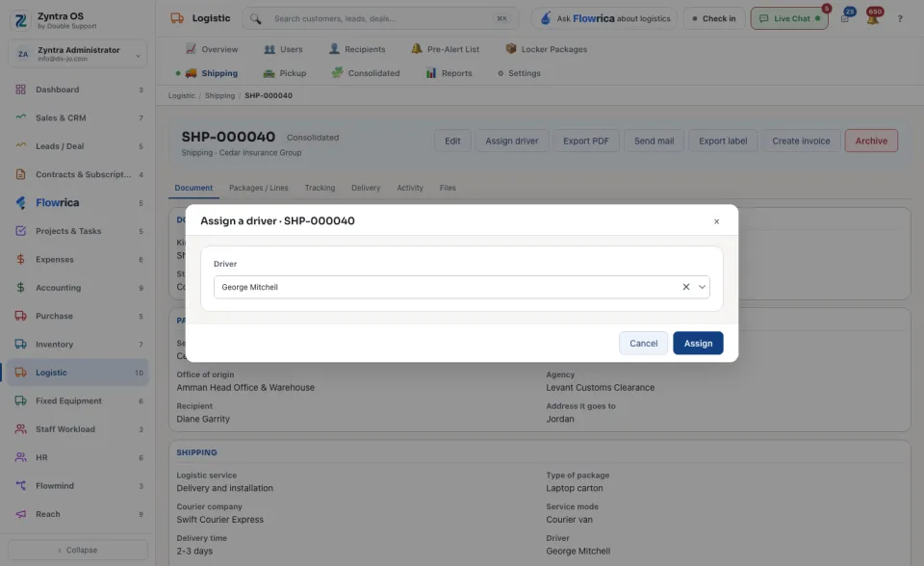Screen dimensions: 924x566
Task: Click the Projects & Tasks checkbox icon
Action: click(20, 230)
